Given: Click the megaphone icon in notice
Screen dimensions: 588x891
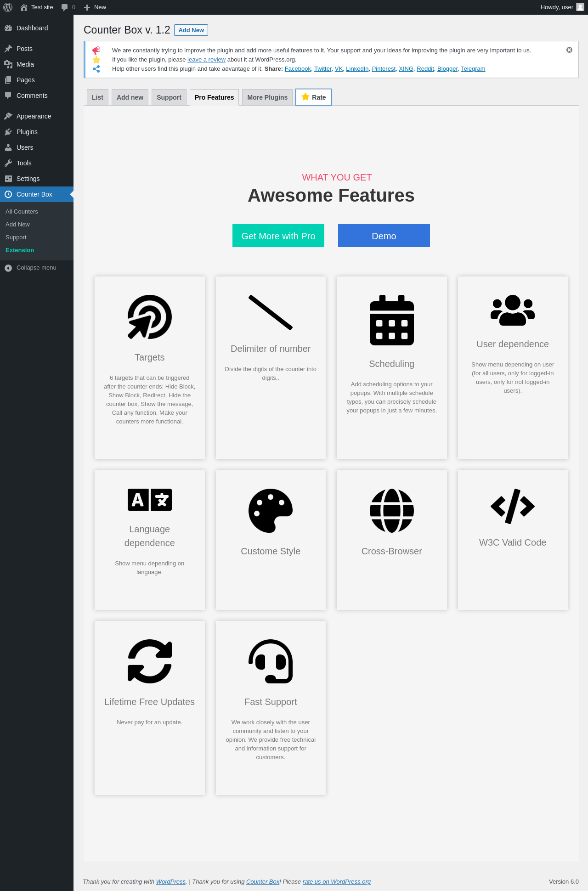Looking at the screenshot, I should [96, 51].
